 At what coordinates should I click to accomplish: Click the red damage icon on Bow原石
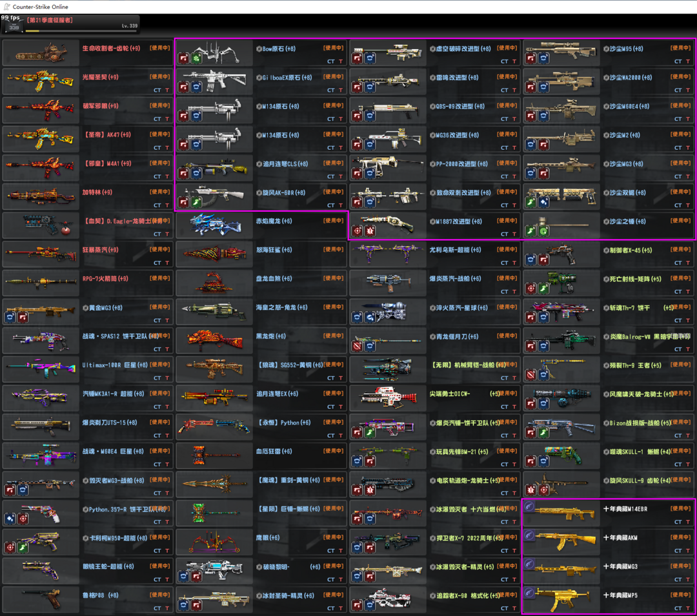[x=183, y=58]
